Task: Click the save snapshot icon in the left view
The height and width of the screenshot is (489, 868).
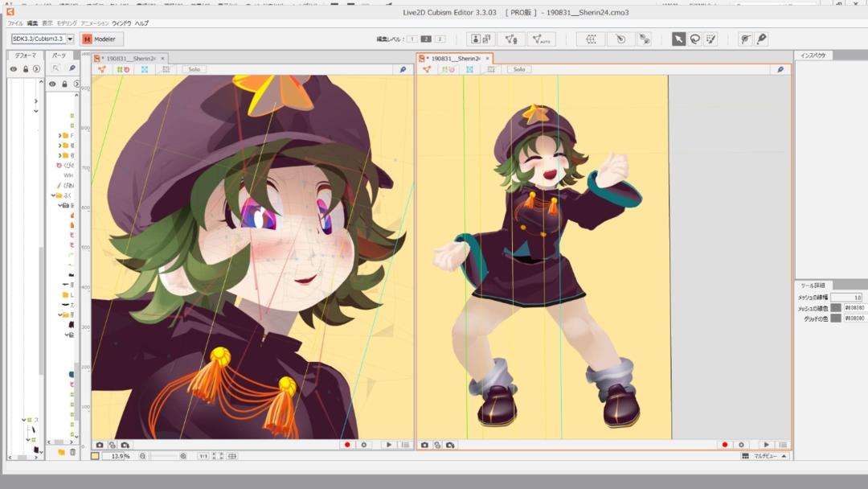Action: click(x=125, y=445)
